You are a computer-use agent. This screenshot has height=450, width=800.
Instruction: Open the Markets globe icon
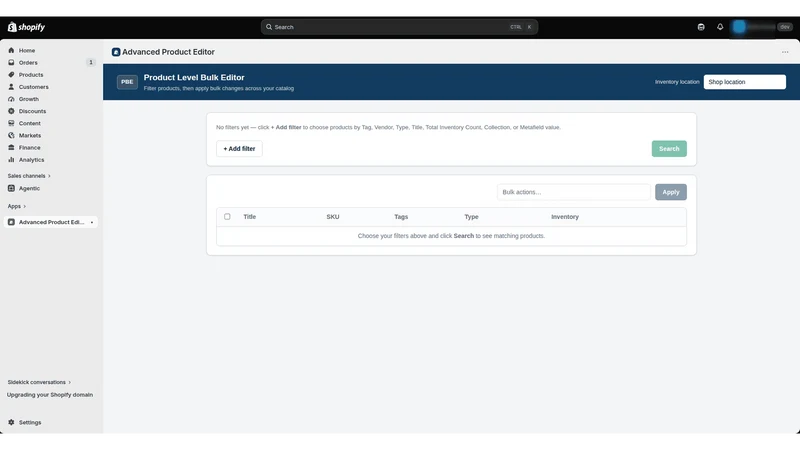[11, 136]
